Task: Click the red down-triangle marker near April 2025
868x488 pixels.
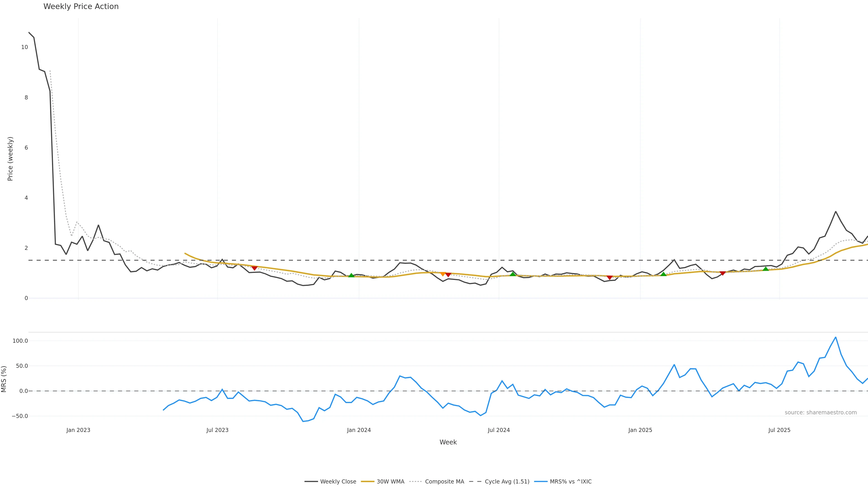Action: [722, 273]
